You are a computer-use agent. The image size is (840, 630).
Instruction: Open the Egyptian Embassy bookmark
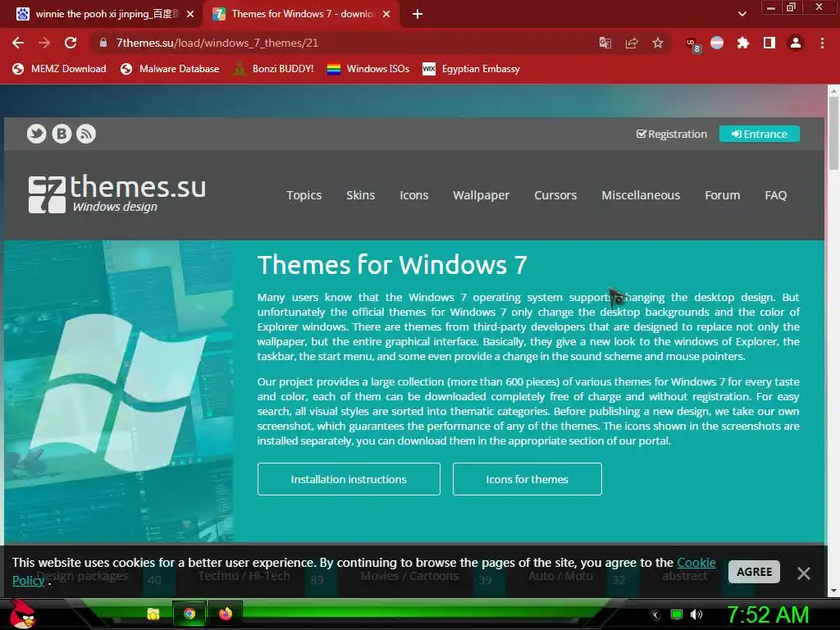point(472,69)
